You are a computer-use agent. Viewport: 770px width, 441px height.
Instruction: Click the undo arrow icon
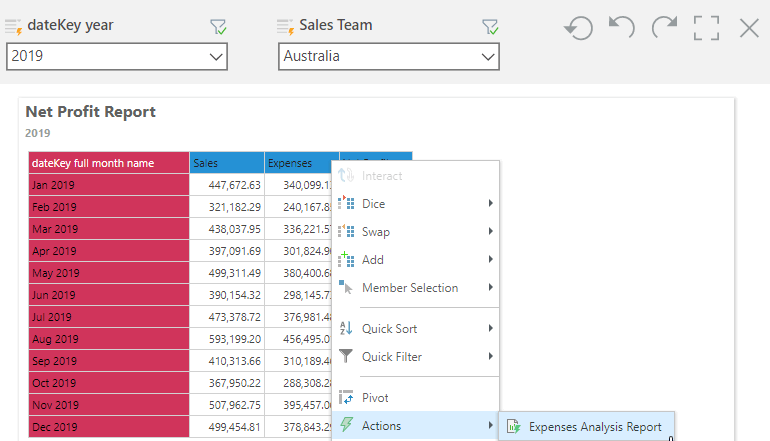(622, 27)
